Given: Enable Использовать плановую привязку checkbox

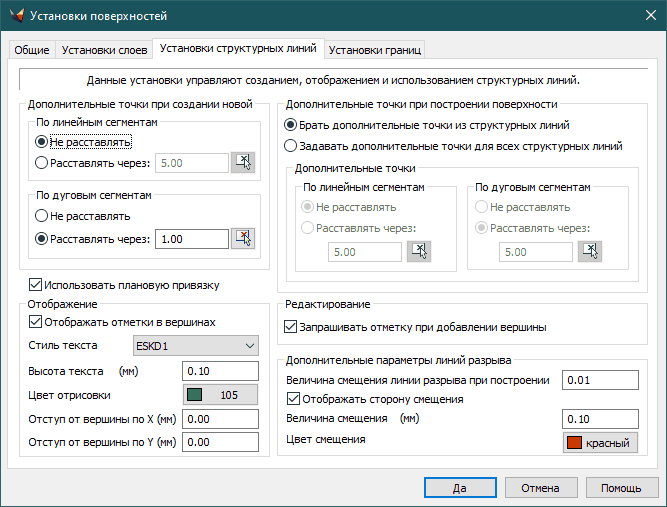Looking at the screenshot, I should (x=37, y=285).
